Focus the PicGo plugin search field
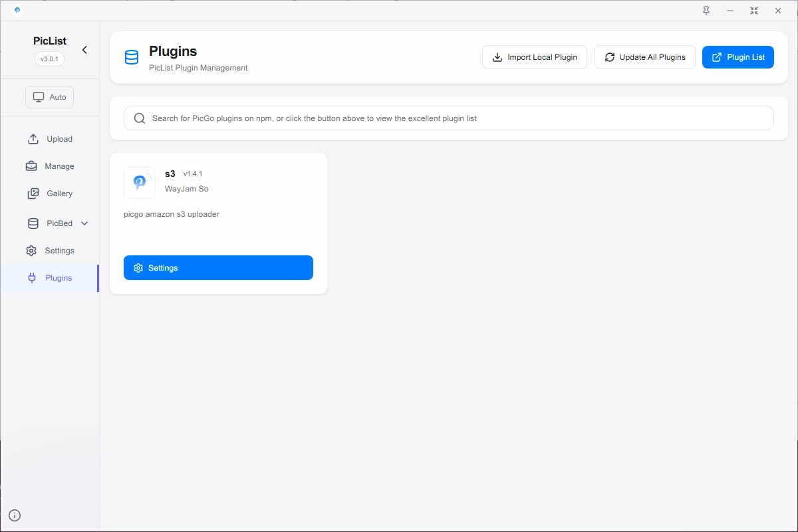Screen dimensions: 798x532 click(449, 118)
